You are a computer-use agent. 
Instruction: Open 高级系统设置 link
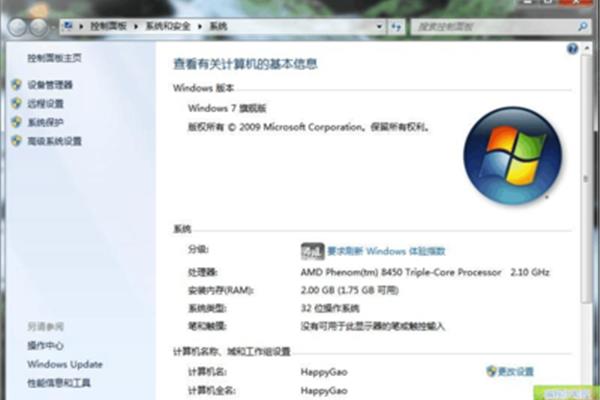tap(54, 141)
